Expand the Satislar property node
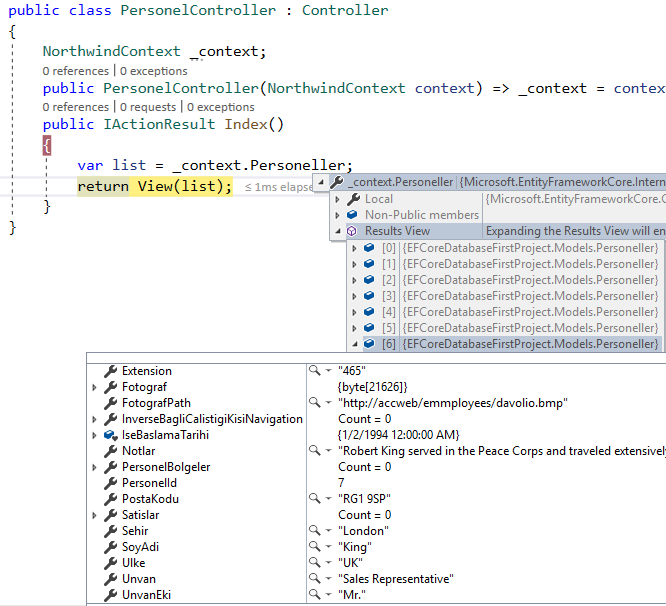The height and width of the screenshot is (606, 666). tap(95, 515)
